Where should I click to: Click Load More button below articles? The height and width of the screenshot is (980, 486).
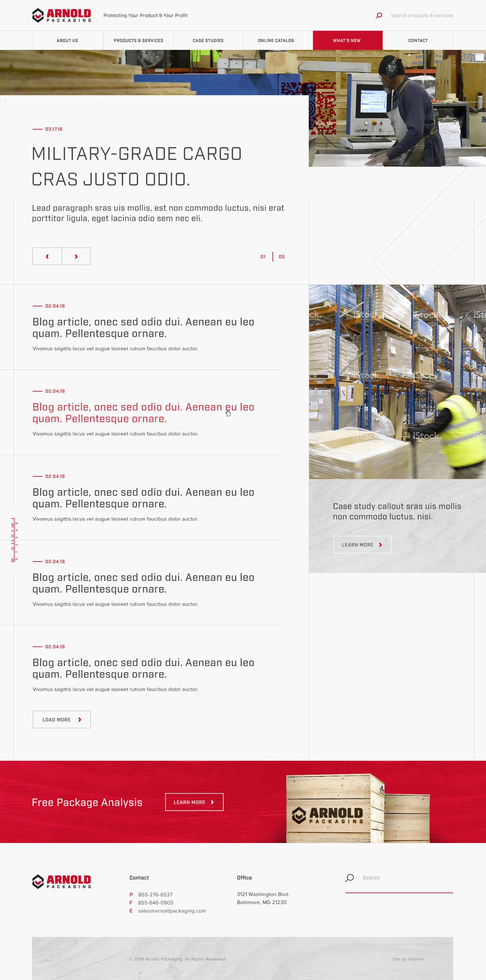62,719
